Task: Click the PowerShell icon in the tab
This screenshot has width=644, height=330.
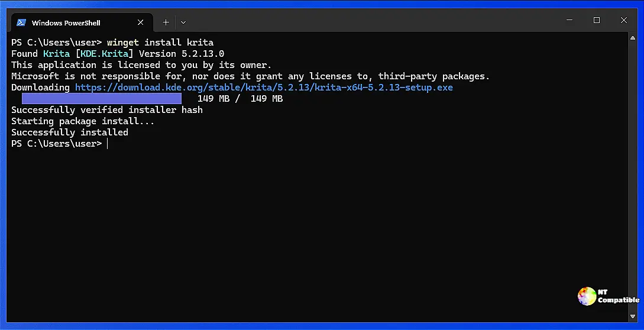Action: tap(21, 22)
